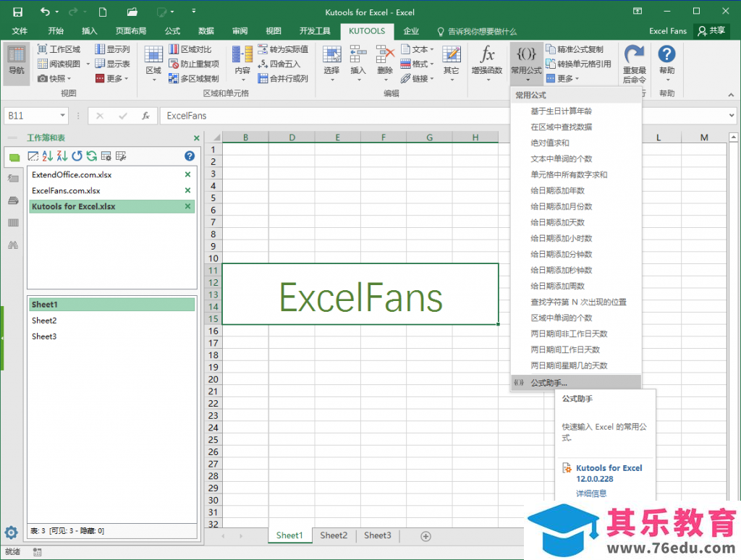Click the 帮助 help button
741x560 pixels.
click(666, 62)
